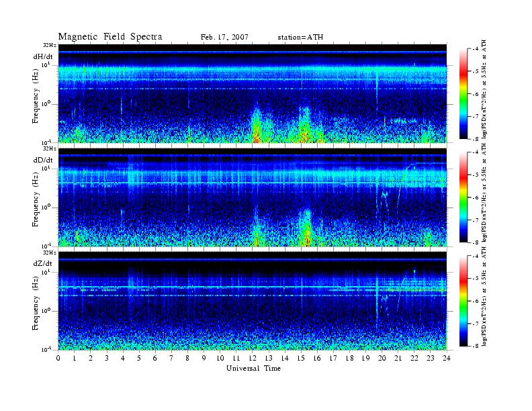Click the "Universal Time" axis label
532x411 pixels.
(253, 368)
